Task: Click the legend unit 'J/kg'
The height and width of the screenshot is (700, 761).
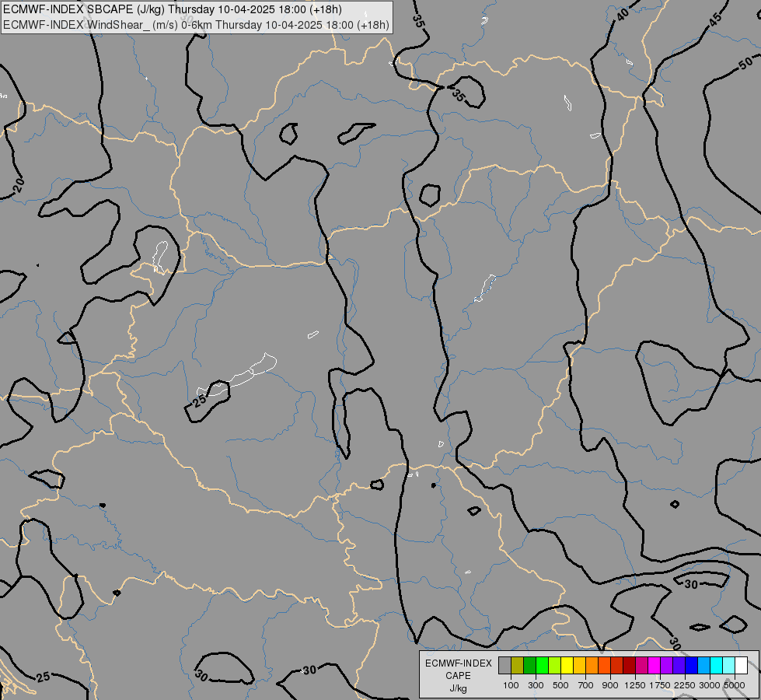Action: tap(458, 688)
